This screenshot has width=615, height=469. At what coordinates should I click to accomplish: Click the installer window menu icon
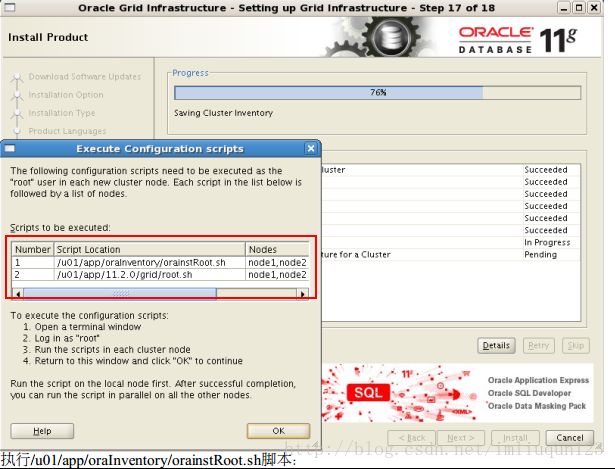coord(10,7)
